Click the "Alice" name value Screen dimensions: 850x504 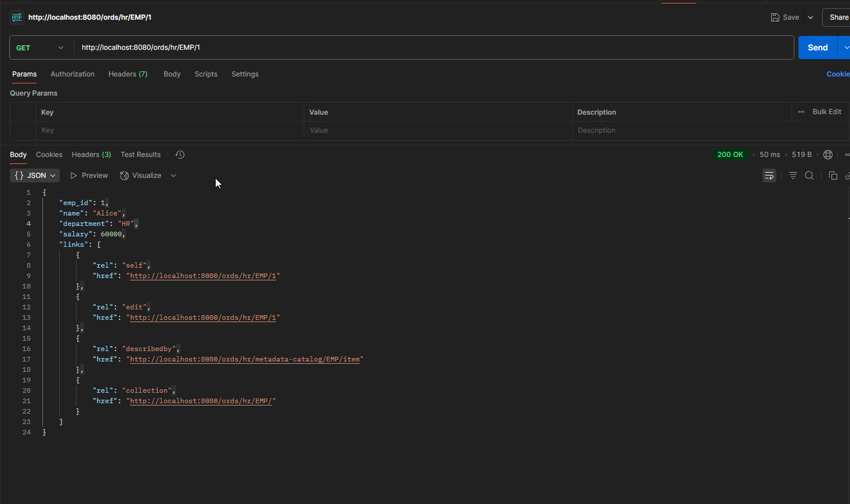tap(107, 213)
